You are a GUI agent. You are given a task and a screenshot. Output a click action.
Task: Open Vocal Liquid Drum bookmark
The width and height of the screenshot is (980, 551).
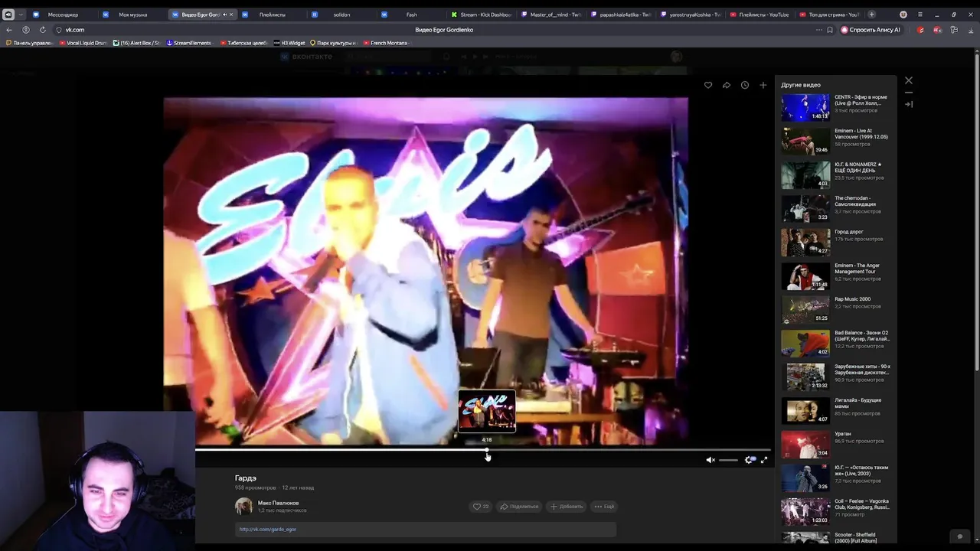click(x=83, y=43)
